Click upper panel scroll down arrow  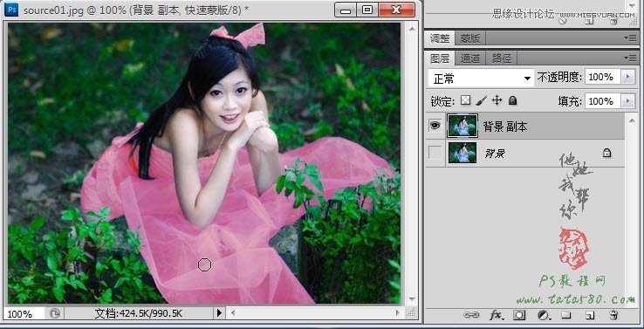coord(633,6)
